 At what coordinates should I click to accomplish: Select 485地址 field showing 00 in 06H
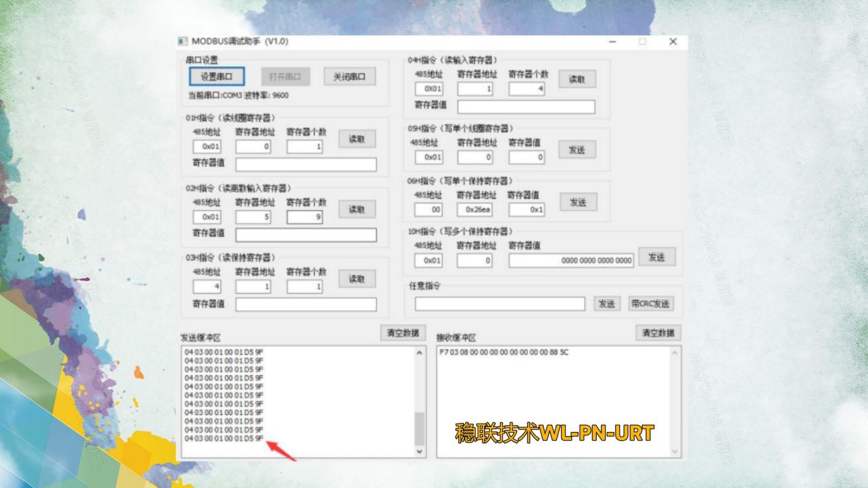(428, 210)
